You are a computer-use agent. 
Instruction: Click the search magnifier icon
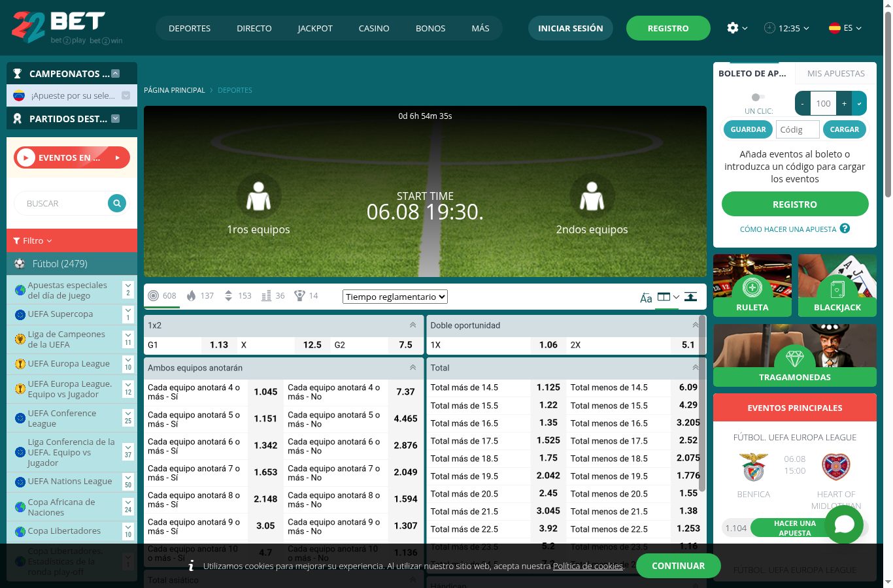[116, 203]
